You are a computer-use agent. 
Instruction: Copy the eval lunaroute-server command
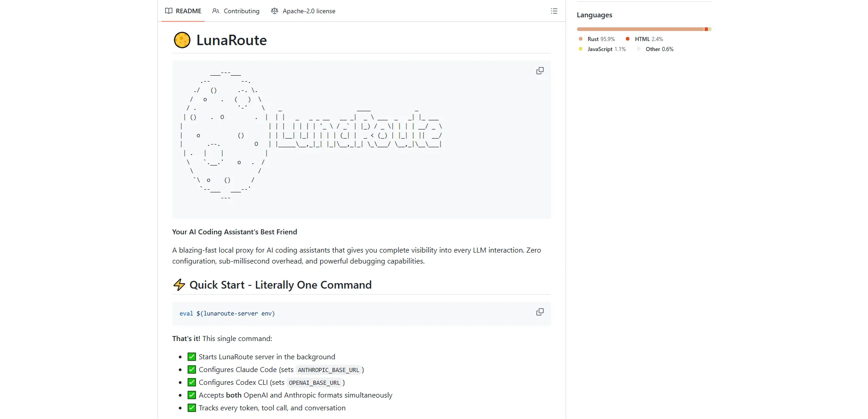(540, 312)
